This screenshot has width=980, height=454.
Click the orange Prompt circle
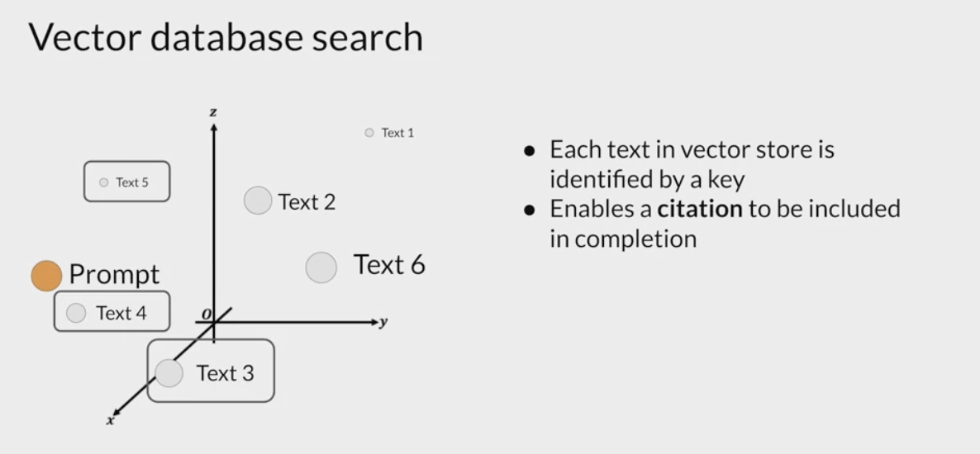46,276
